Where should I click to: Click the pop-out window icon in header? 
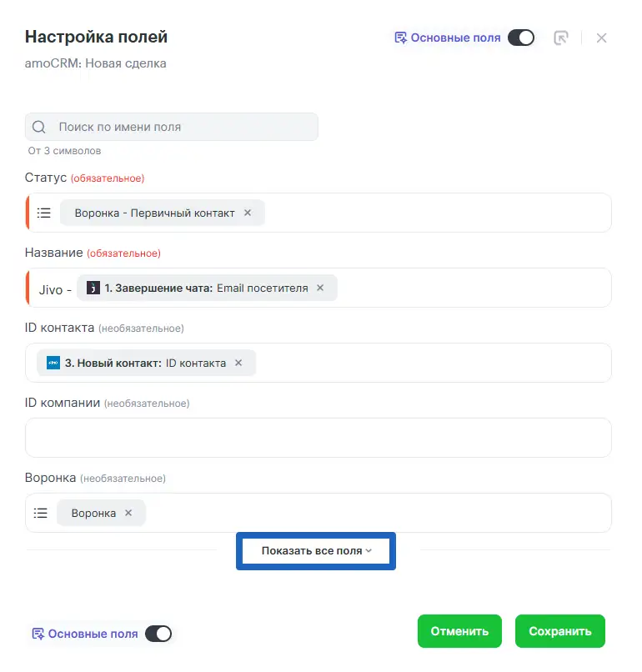[561, 38]
